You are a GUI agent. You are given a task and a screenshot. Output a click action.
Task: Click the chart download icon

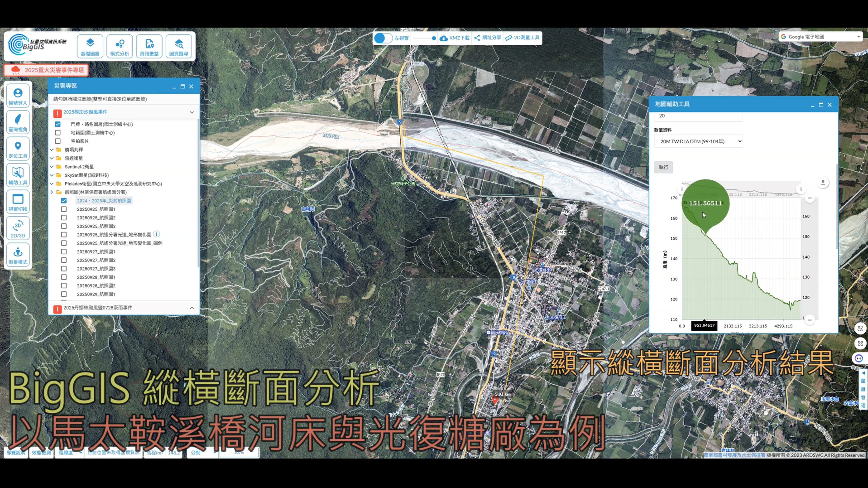point(822,182)
